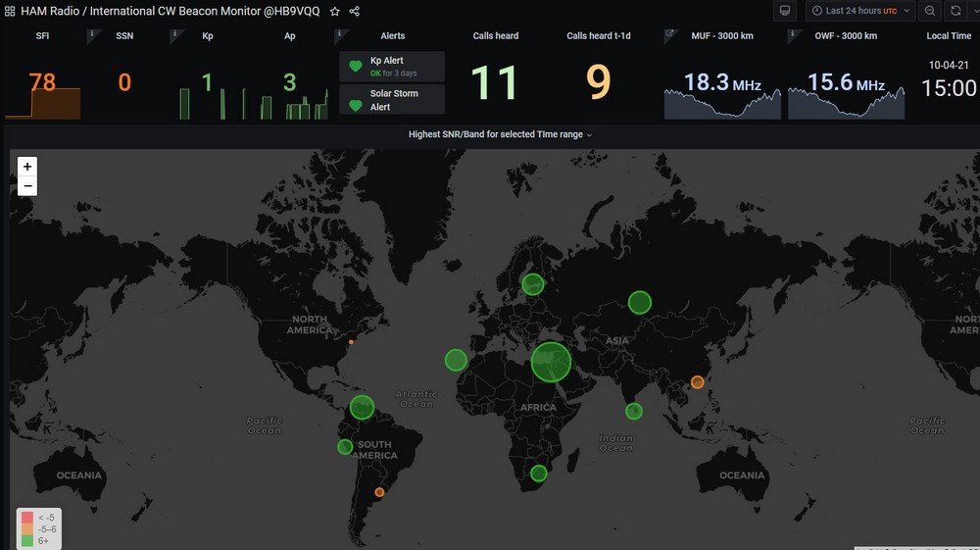
Task: Open the MUF panel external link icon
Action: click(669, 35)
